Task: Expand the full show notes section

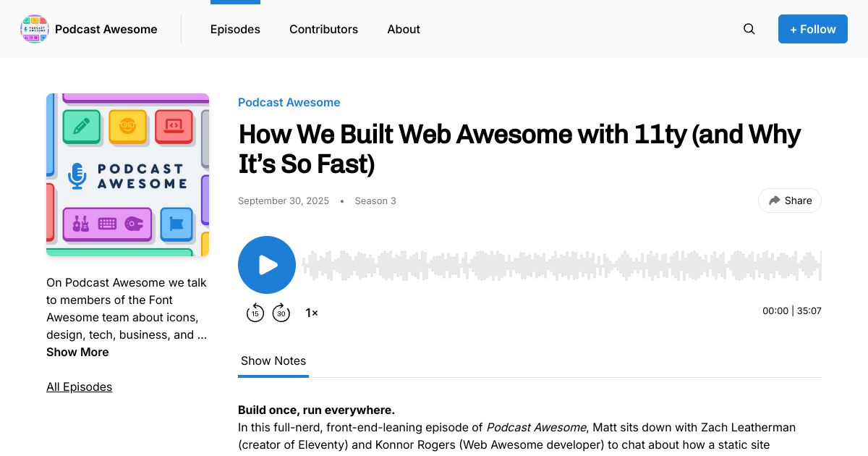Action: (x=273, y=360)
